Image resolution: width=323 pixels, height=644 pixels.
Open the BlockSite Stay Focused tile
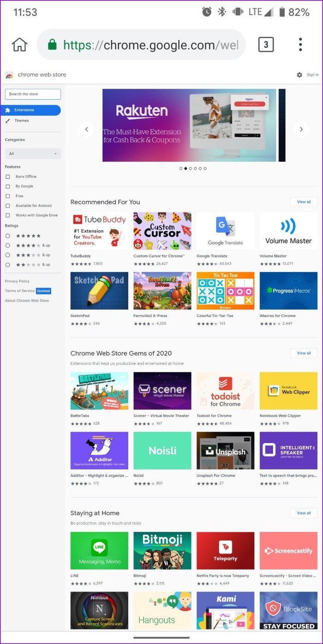[x=288, y=610]
